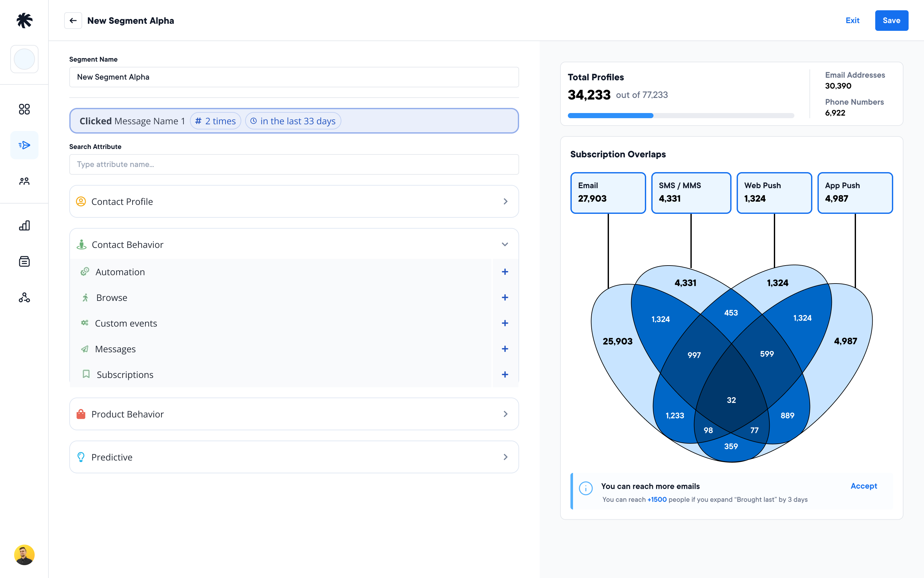Viewport: 924px width, 578px height.
Task: Select the Automation row
Action: pos(280,272)
